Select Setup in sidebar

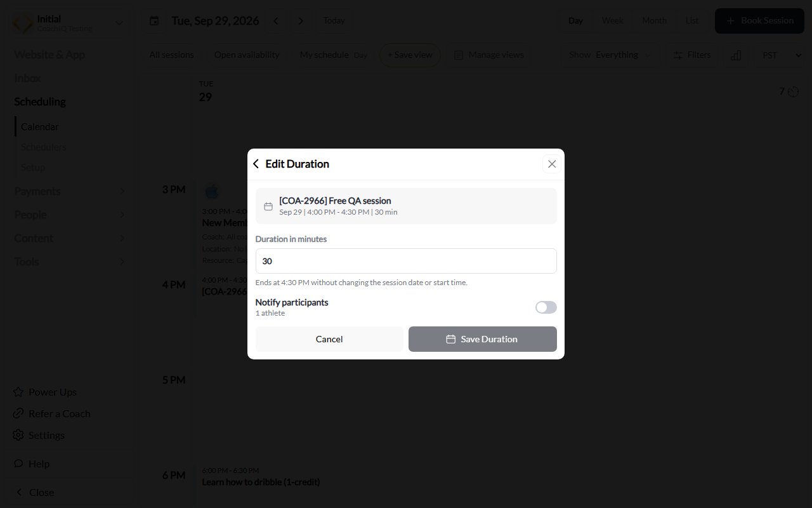(x=33, y=168)
